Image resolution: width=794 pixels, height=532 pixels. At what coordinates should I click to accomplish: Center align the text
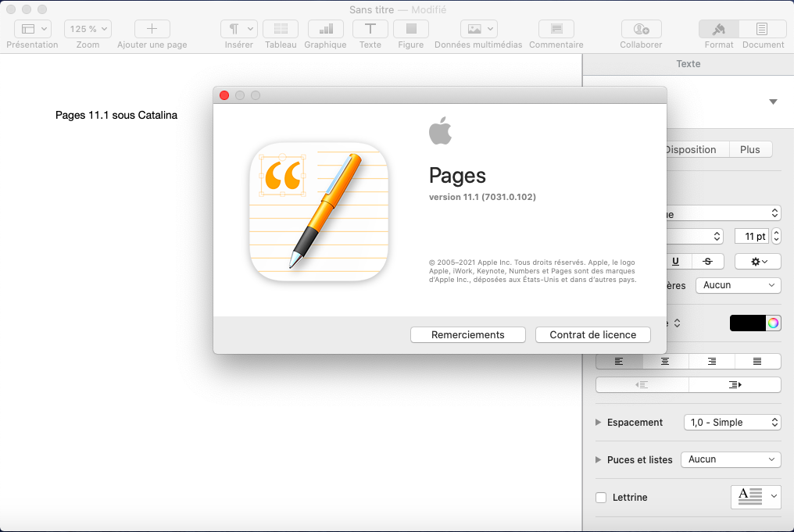[x=665, y=361]
